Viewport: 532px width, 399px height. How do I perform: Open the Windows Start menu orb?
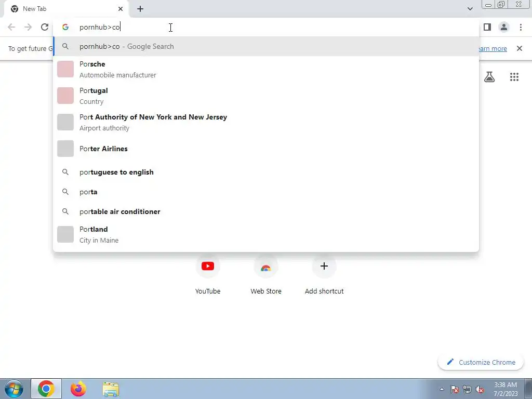14,389
